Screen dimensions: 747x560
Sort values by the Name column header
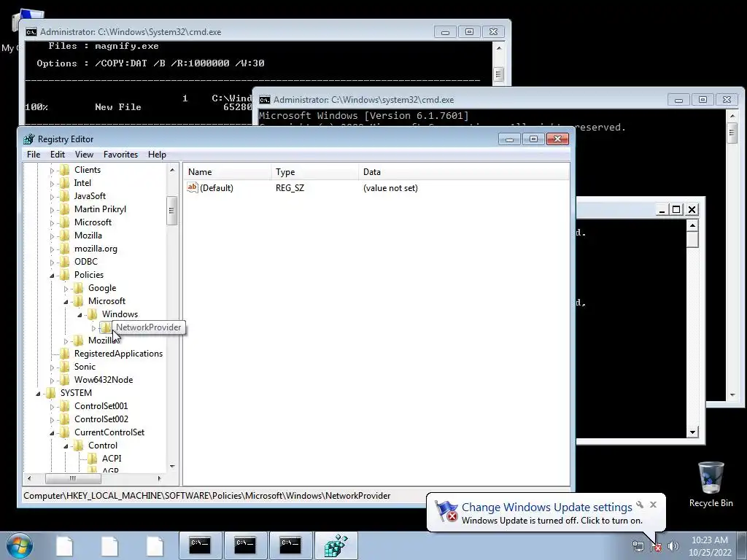coord(228,172)
